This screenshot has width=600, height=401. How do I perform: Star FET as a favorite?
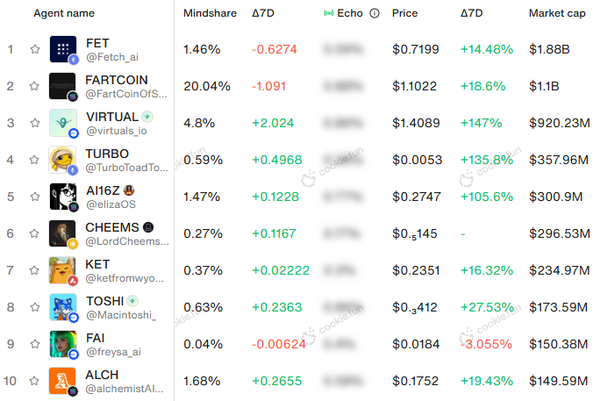[35, 49]
